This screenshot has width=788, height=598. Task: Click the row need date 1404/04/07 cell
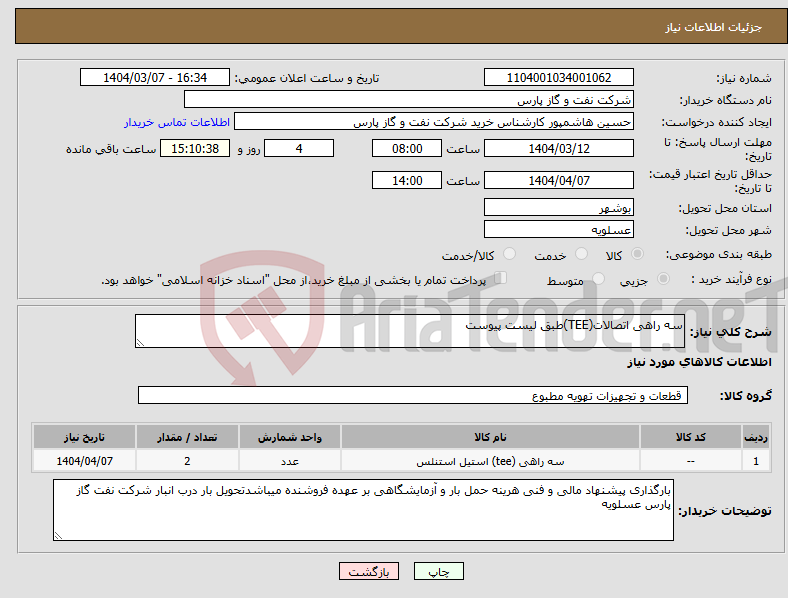tap(84, 461)
